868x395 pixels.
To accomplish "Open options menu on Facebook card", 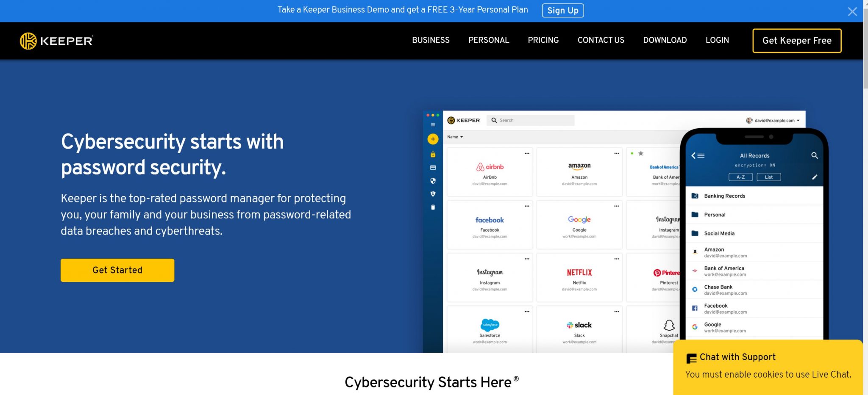I will (527, 206).
